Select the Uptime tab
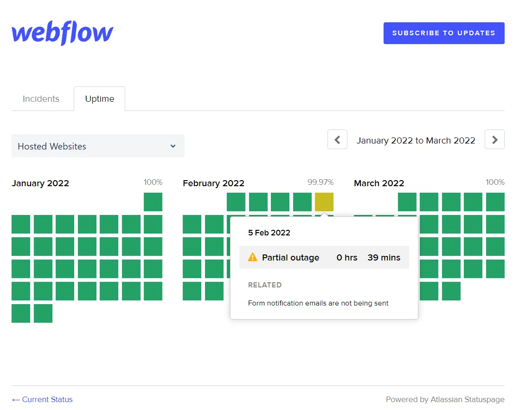Screen dimensions: 532x410 coord(99,99)
